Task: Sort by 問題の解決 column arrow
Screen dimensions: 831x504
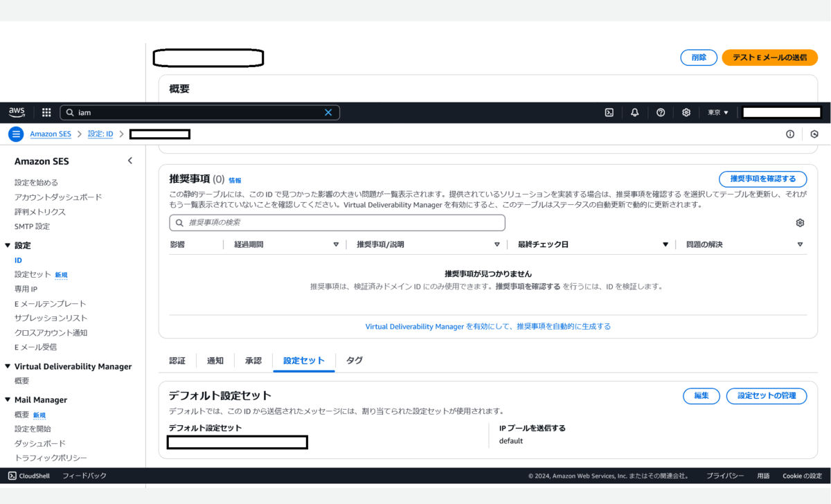Action: point(800,244)
